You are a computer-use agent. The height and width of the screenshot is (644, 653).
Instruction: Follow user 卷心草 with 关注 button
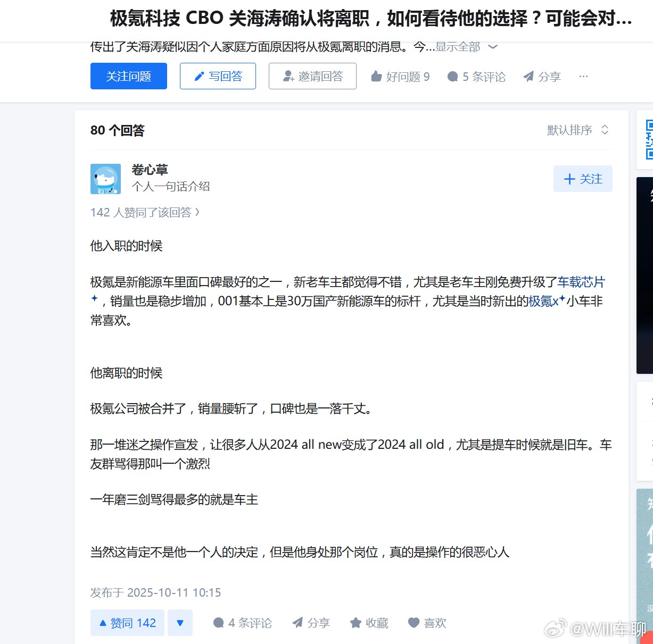coord(583,179)
